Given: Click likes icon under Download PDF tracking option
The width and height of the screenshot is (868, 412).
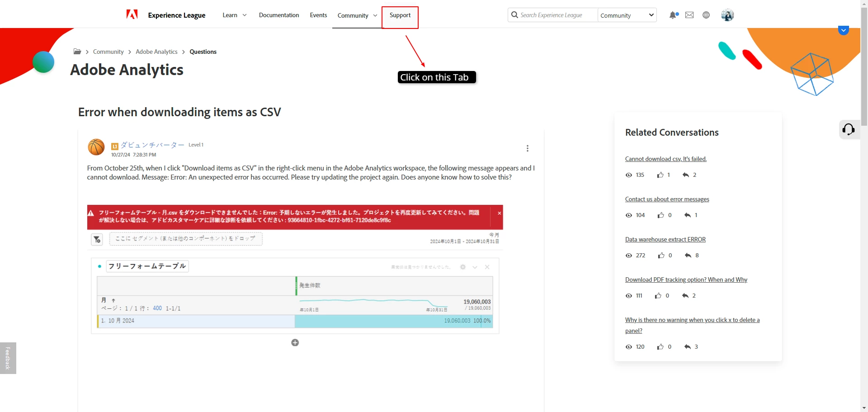Looking at the screenshot, I should 658,296.
